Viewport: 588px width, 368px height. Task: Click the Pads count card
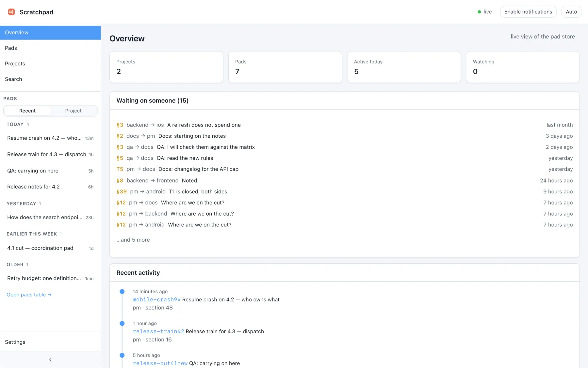[x=285, y=67]
